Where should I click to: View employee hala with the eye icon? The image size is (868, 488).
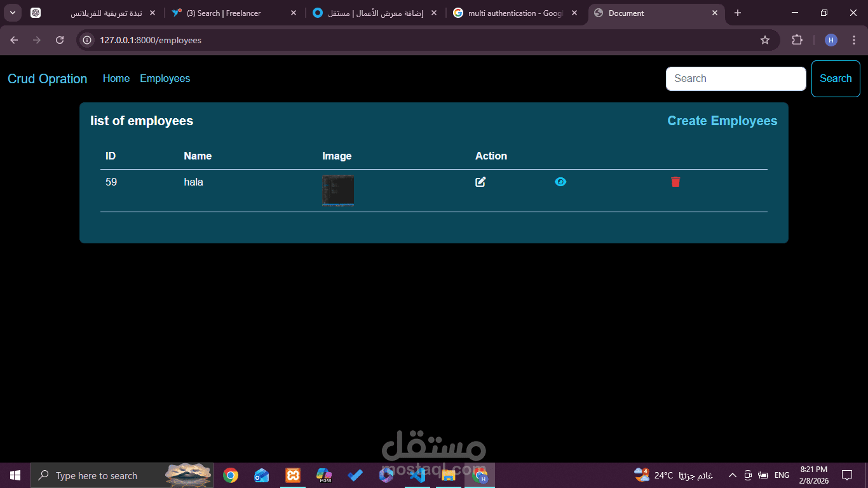click(560, 182)
